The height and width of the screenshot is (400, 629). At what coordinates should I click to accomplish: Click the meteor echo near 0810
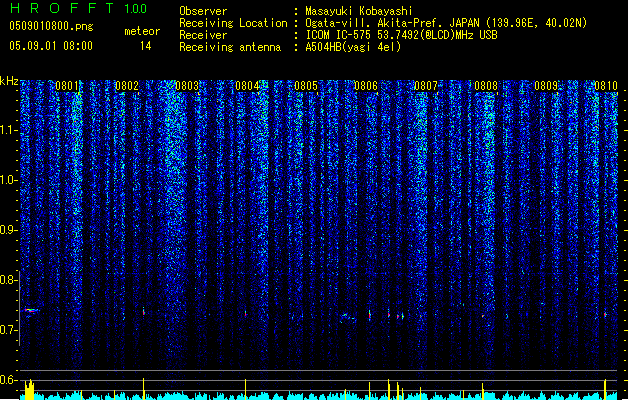tap(605, 315)
